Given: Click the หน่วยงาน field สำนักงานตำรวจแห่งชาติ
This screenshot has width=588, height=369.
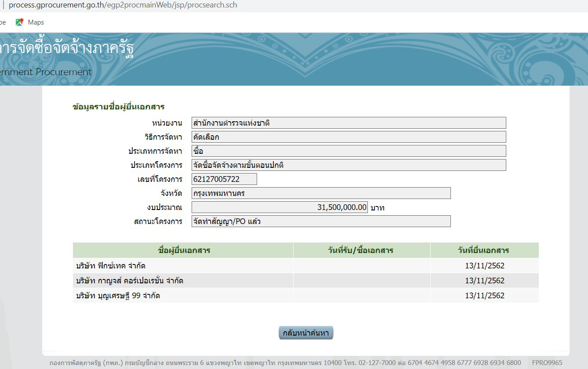Looking at the screenshot, I should (x=348, y=123).
